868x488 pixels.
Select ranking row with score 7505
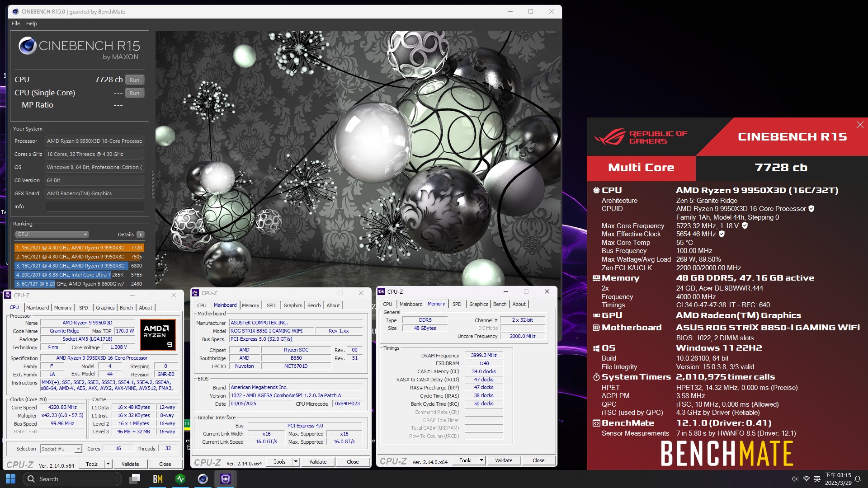(x=79, y=257)
